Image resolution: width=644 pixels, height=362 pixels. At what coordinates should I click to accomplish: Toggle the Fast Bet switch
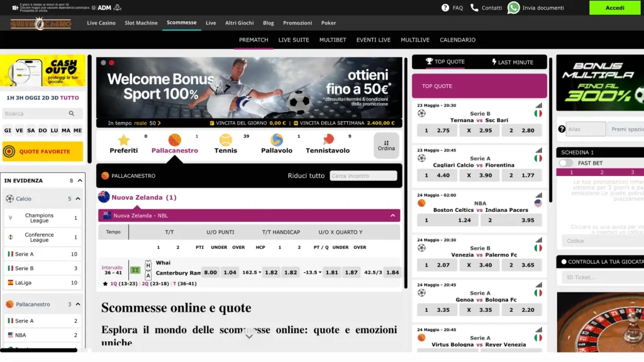(x=566, y=163)
